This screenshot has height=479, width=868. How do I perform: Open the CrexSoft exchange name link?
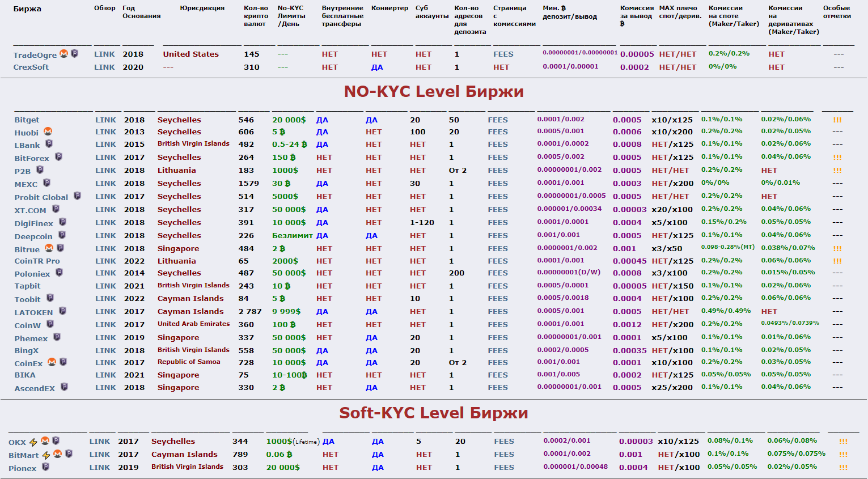31,67
